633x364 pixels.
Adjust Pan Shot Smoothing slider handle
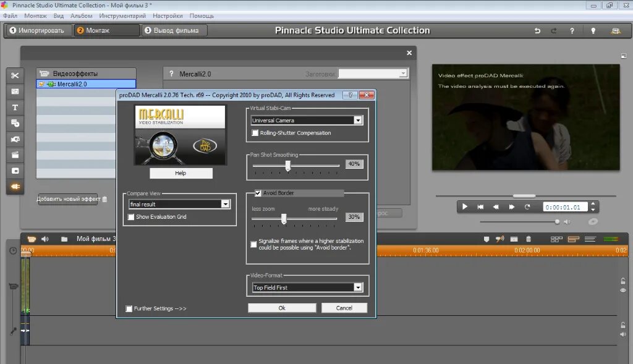(x=288, y=166)
